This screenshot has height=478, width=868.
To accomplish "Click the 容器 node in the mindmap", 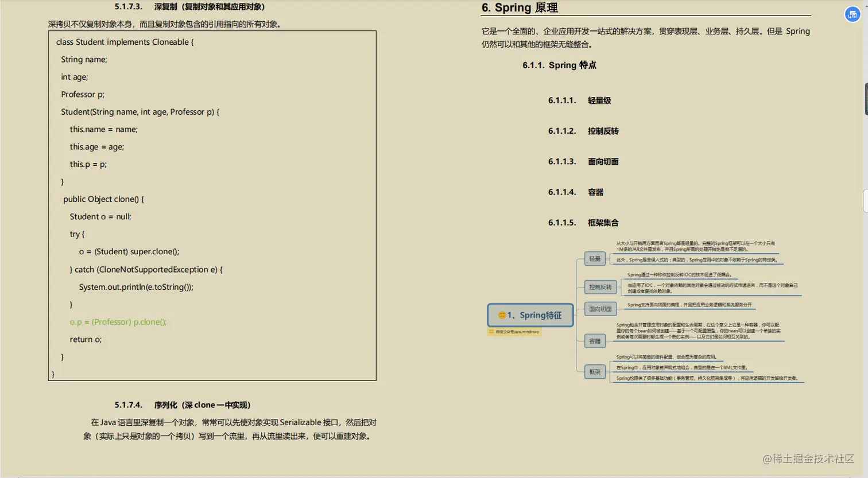I will 594,341.
